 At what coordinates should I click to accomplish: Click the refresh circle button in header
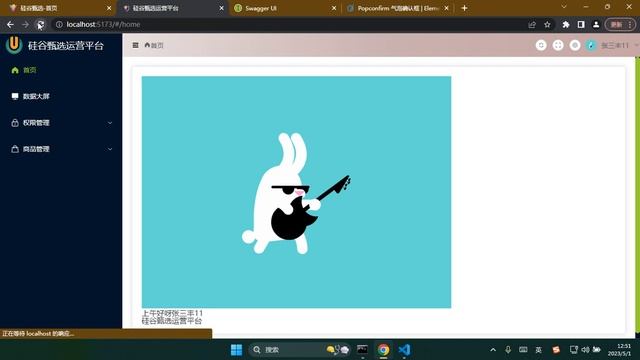[x=541, y=45]
